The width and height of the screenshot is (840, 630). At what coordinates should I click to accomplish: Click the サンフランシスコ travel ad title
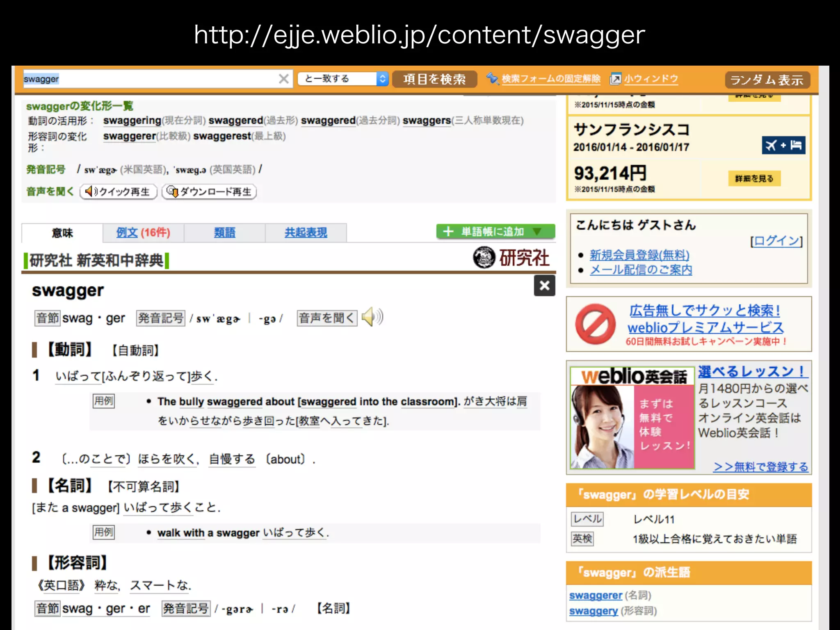(x=632, y=130)
